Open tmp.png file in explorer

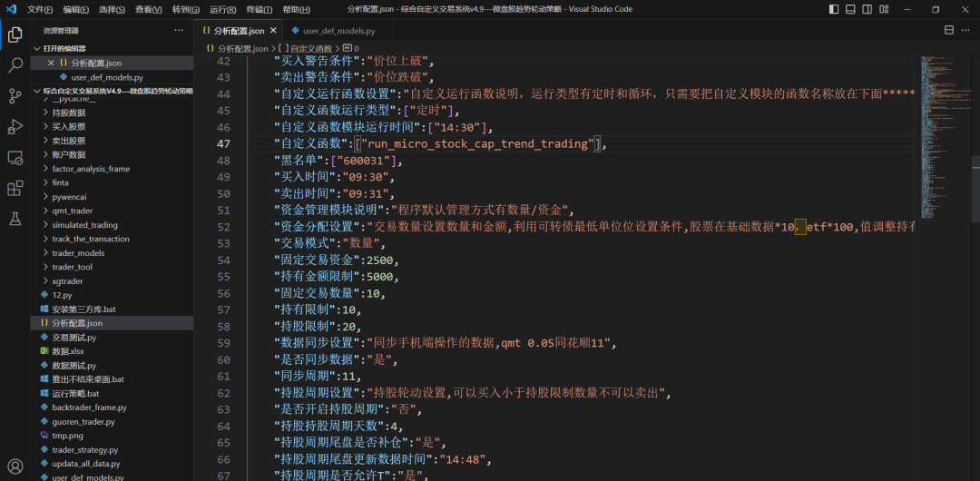tap(113, 436)
